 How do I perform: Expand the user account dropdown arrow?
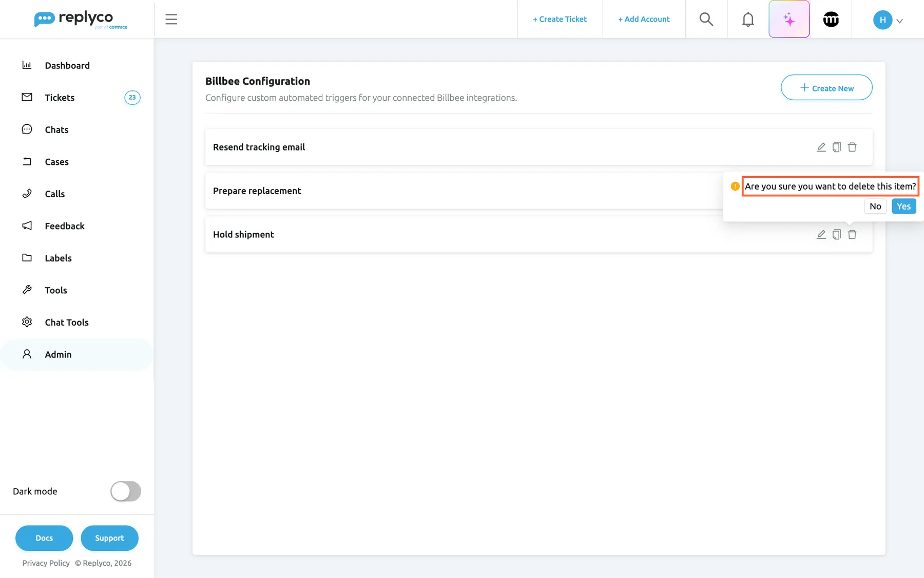[x=899, y=21]
